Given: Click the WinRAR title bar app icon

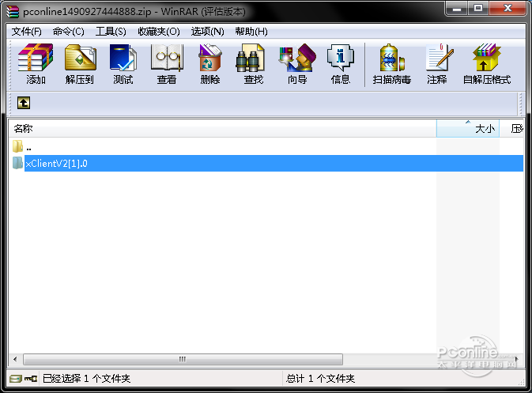Looking at the screenshot, I should pos(13,11).
